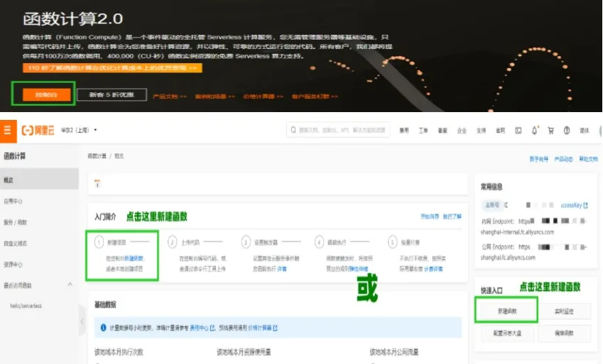Screen dimensions: 603x364
Task: Open the 新手向导 link
Action: [x=539, y=159]
